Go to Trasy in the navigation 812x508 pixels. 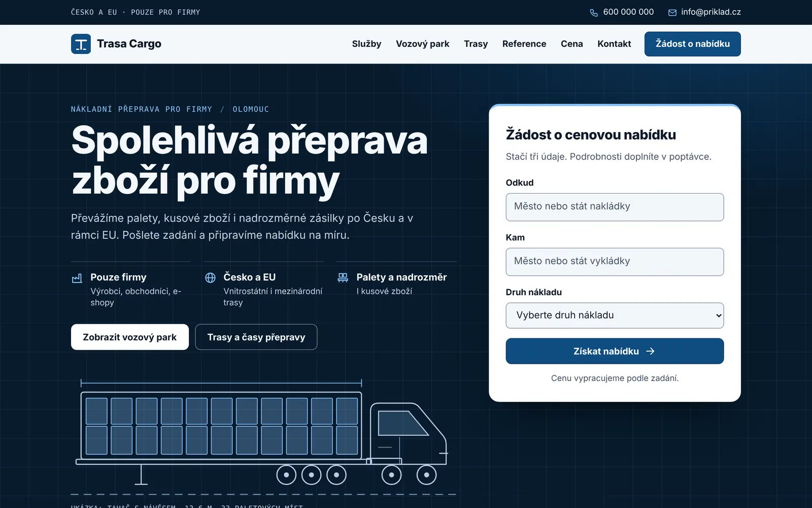(x=476, y=44)
